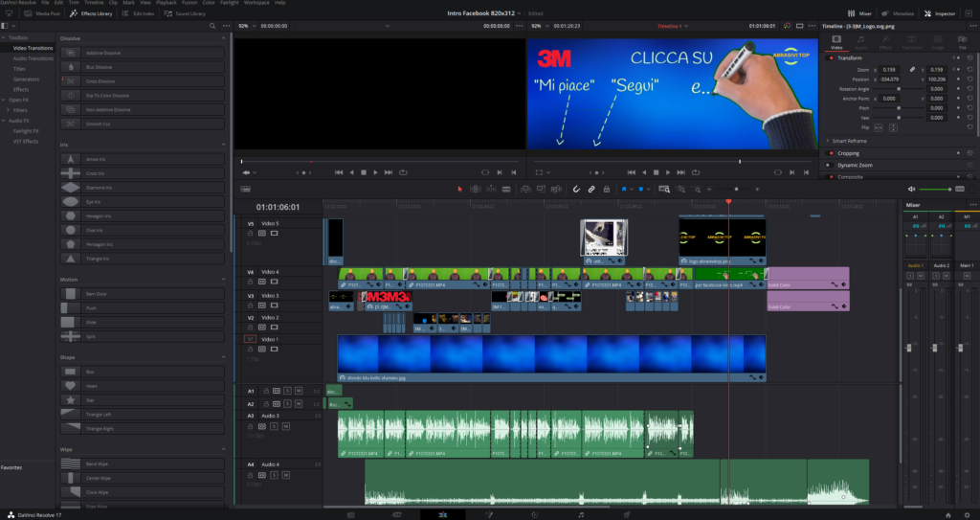Mute track A3 with M button

[285, 426]
